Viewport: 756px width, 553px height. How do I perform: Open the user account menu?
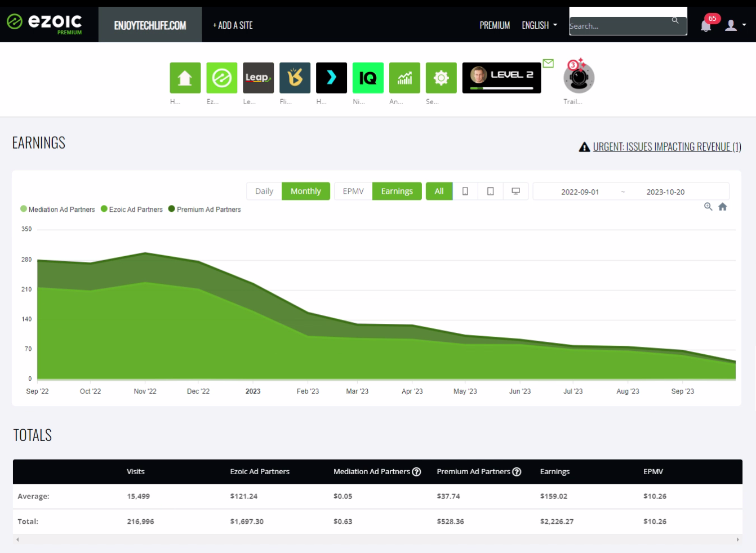(x=736, y=25)
